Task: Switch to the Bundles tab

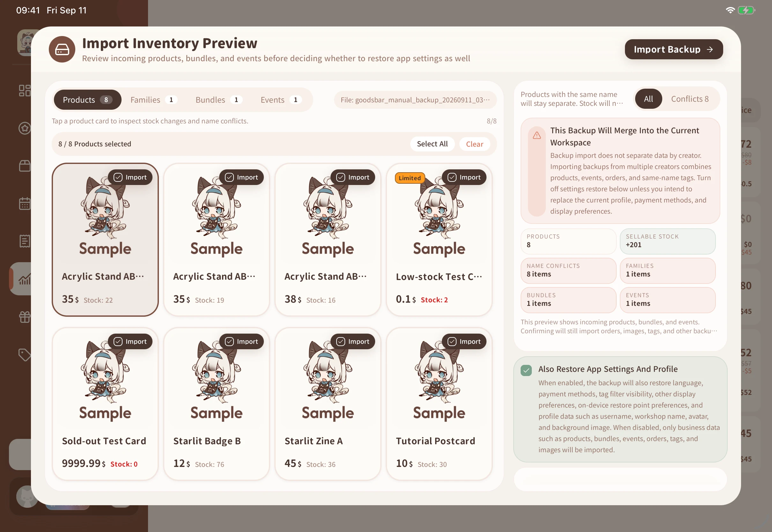Action: 219,100
